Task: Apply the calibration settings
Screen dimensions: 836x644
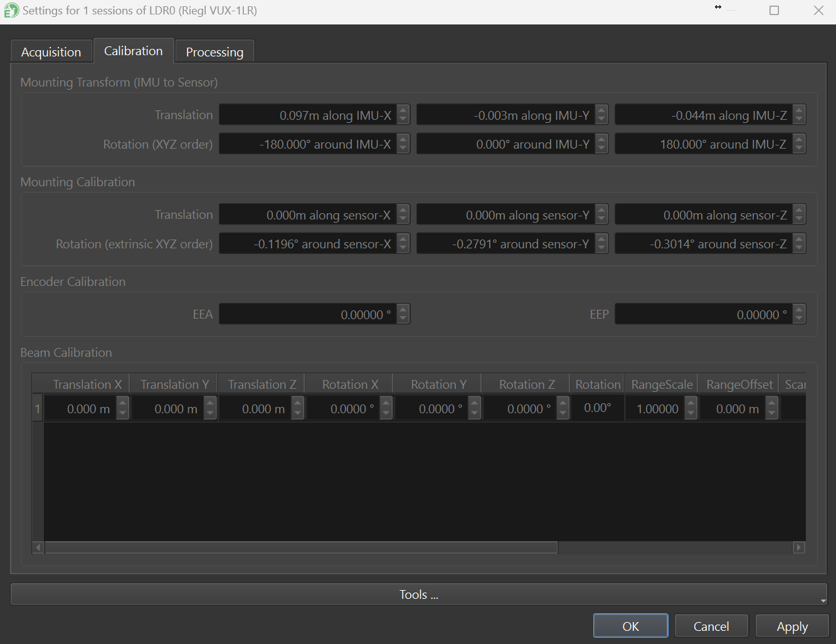Action: tap(792, 626)
